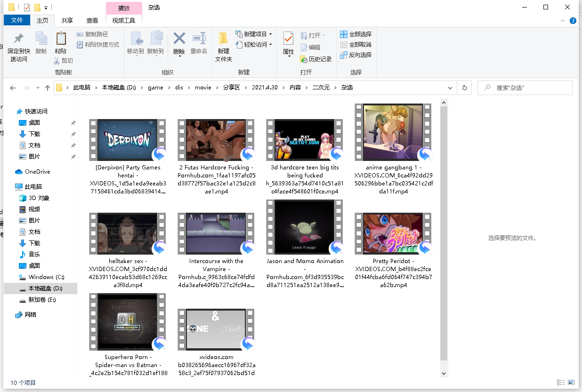Open the 文件 menu tab
The height and width of the screenshot is (392, 582).
point(17,20)
